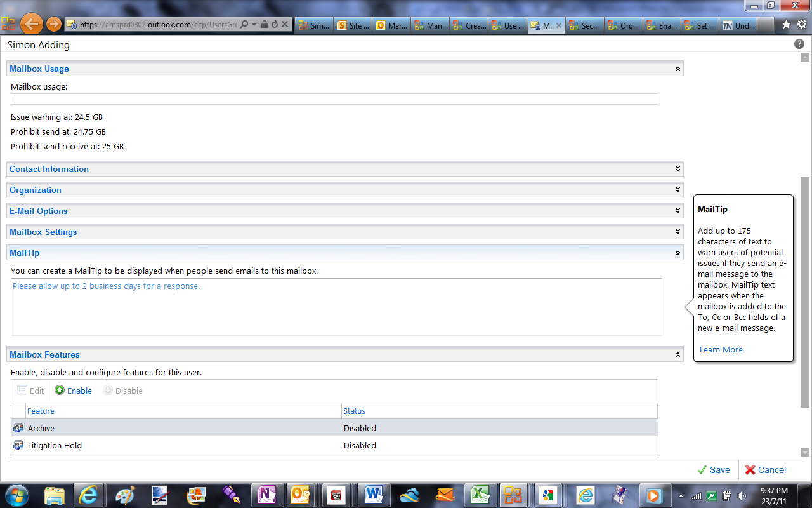The width and height of the screenshot is (812, 508).
Task: Click inside the MailTip text box
Action: click(x=336, y=307)
